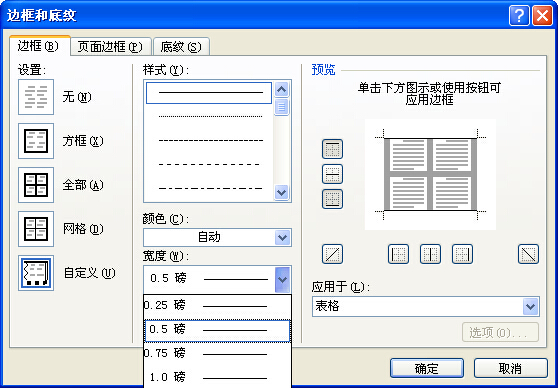This screenshot has height=388, width=558.
Task: Toggle the diagonal up border button
Action: click(x=332, y=254)
